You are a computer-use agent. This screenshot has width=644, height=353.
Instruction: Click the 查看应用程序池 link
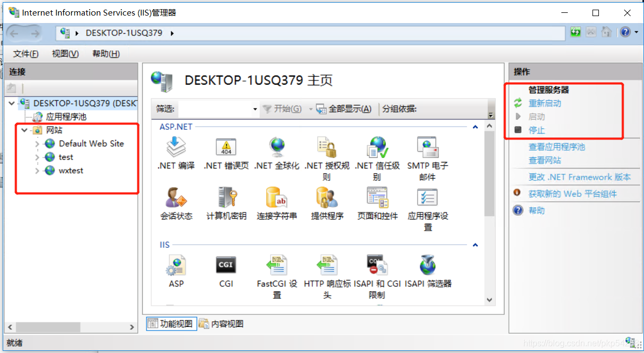tap(557, 146)
